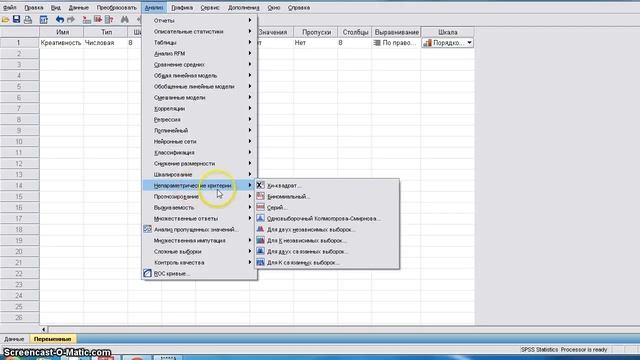Image resolution: width=640 pixels, height=360 pixels.
Task: Find with the binoculars toolbar icon
Action: pos(124,20)
